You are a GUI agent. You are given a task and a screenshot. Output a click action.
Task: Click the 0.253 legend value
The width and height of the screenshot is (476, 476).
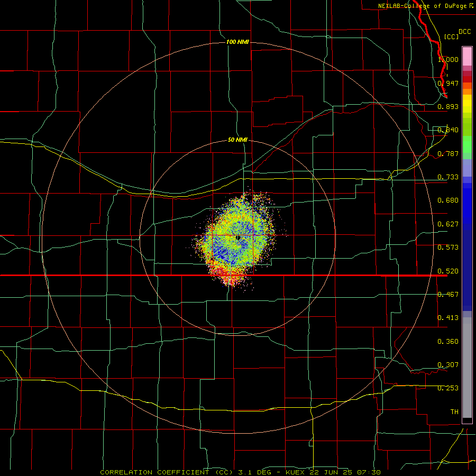[x=448, y=388]
